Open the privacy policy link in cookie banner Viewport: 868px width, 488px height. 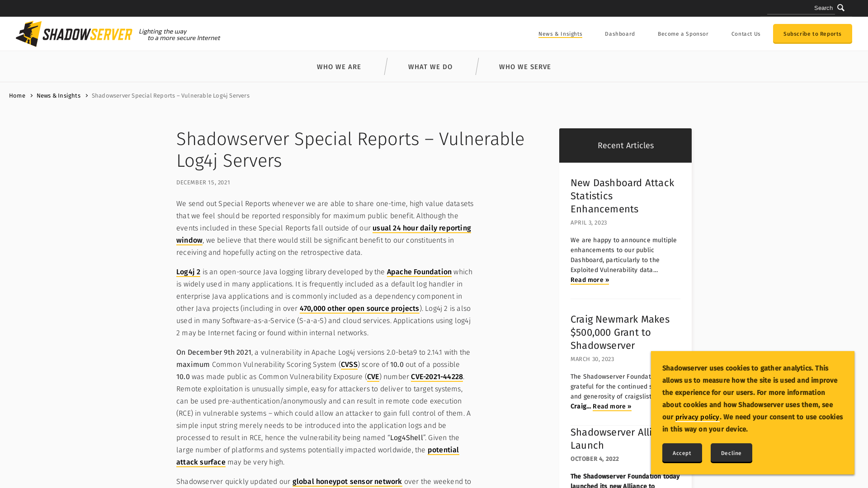coord(697,417)
